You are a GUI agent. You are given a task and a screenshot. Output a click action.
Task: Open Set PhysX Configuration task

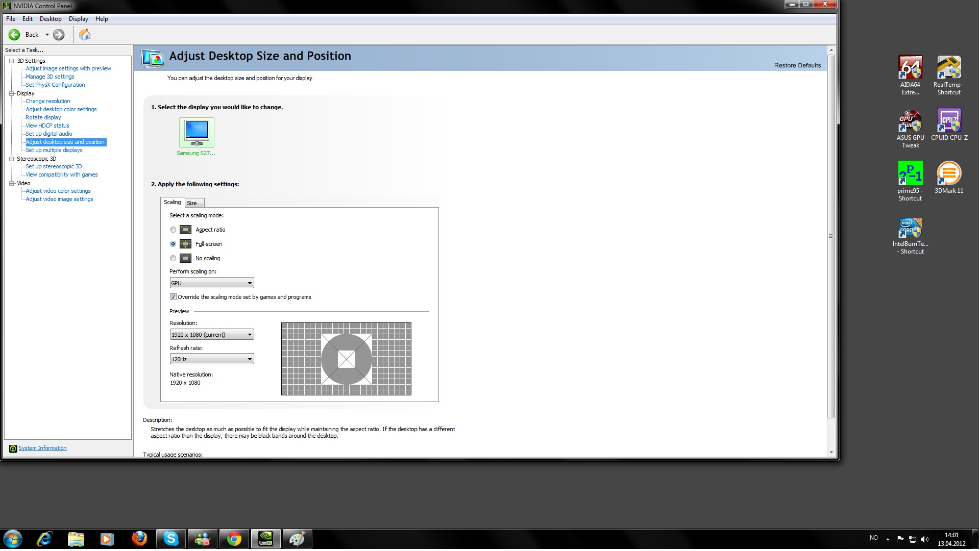tap(55, 85)
